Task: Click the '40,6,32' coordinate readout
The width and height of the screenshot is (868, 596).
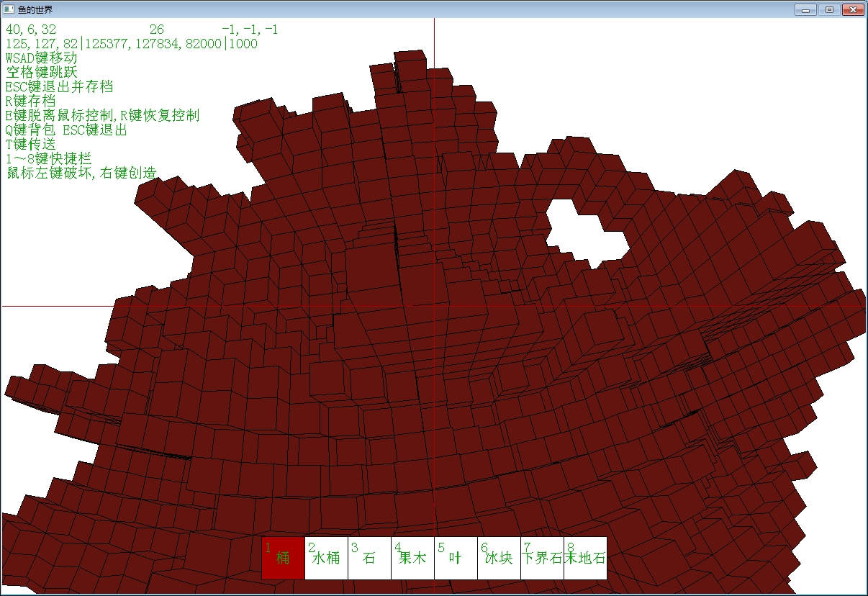Action: point(31,30)
